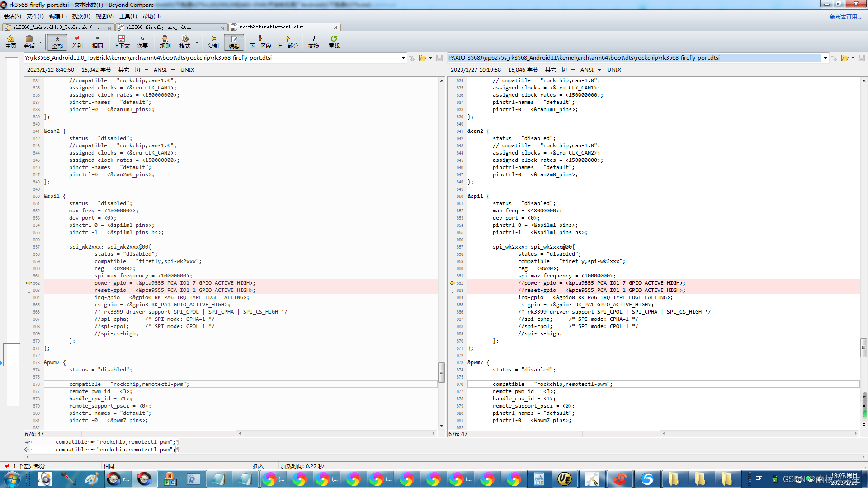This screenshot has width=868, height=488.
Task: Toggle display of 相同 (same) lines
Action: 98,42
